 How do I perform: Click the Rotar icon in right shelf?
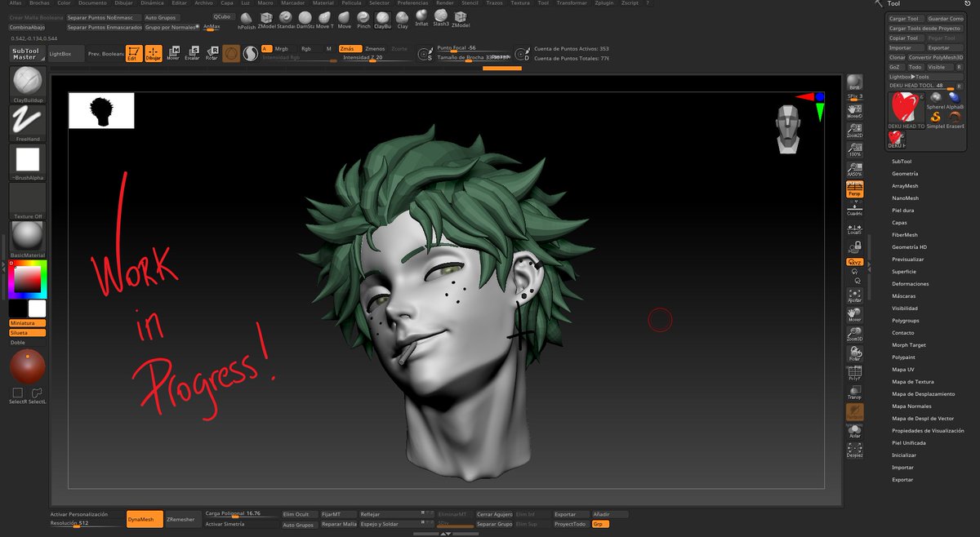point(854,353)
